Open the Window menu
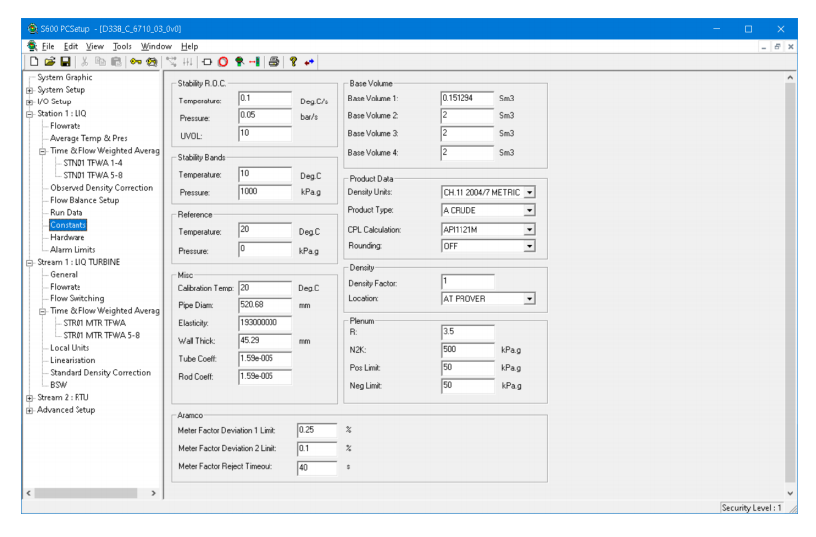Viewport: 816px width, 537px height. [156, 46]
